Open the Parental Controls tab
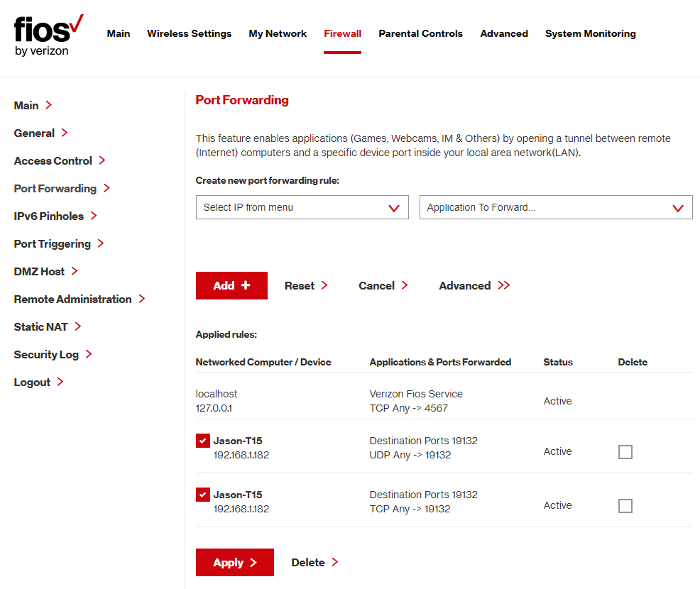The width and height of the screenshot is (700, 589). [x=420, y=33]
